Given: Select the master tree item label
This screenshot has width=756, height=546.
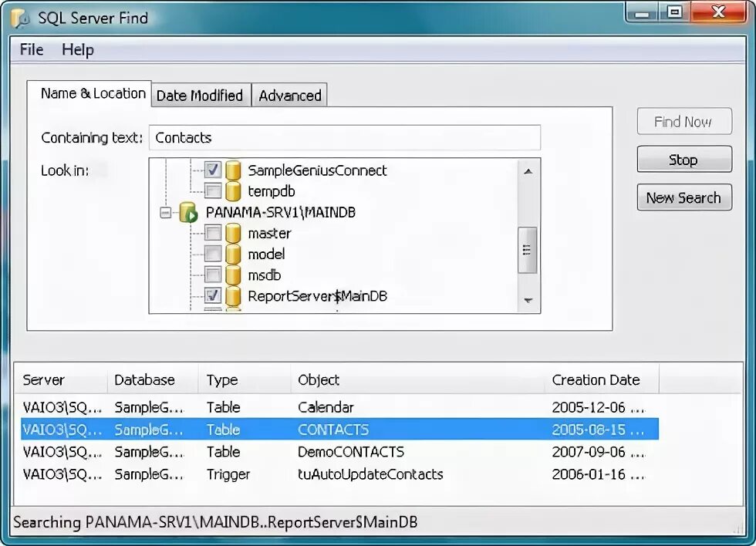Looking at the screenshot, I should coord(269,234).
